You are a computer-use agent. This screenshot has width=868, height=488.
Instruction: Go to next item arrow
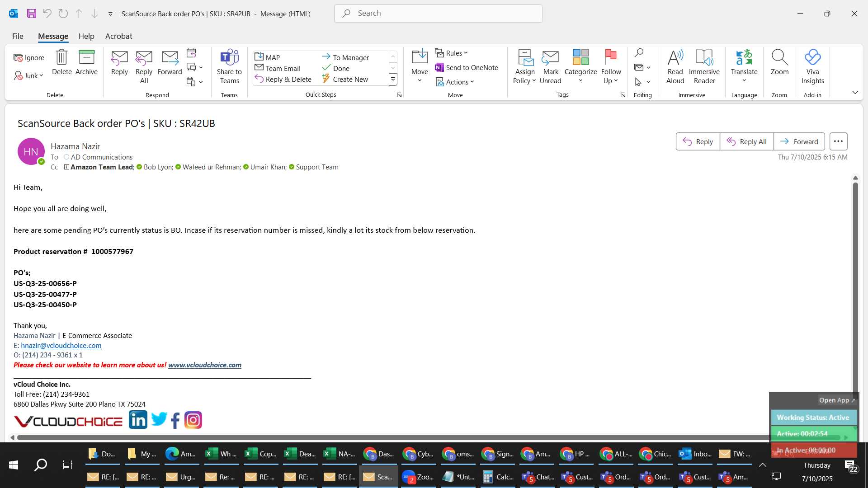click(x=94, y=14)
